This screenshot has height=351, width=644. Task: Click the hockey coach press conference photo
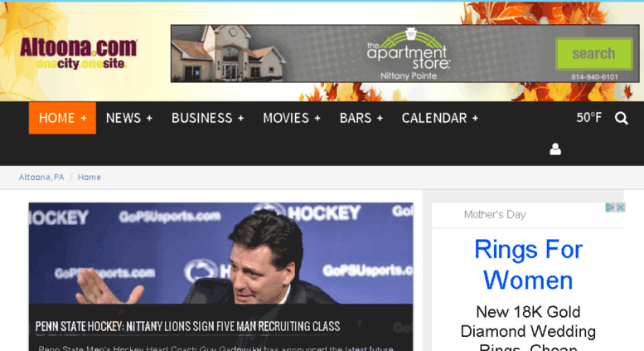tap(221, 253)
